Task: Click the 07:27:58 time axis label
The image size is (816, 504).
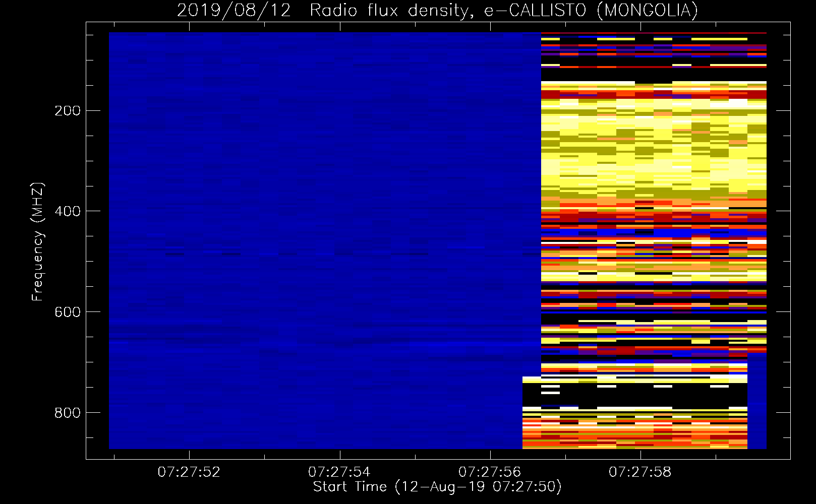Action: tap(640, 472)
